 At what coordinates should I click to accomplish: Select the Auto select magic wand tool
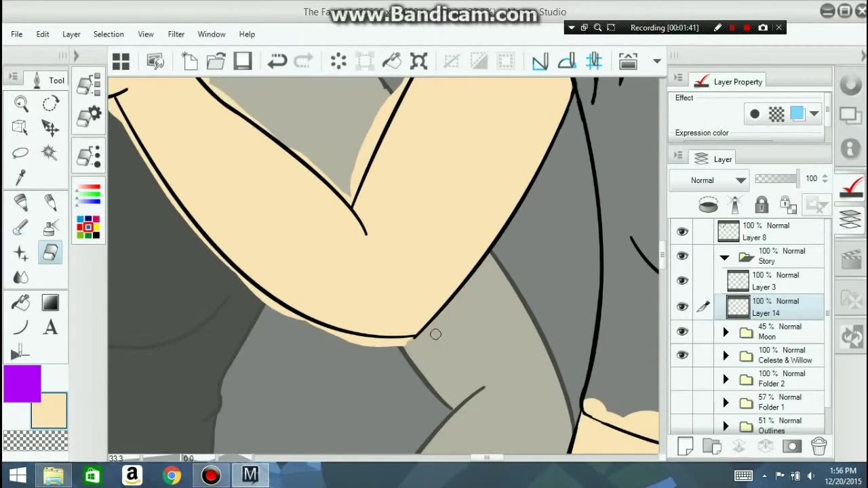coord(50,152)
